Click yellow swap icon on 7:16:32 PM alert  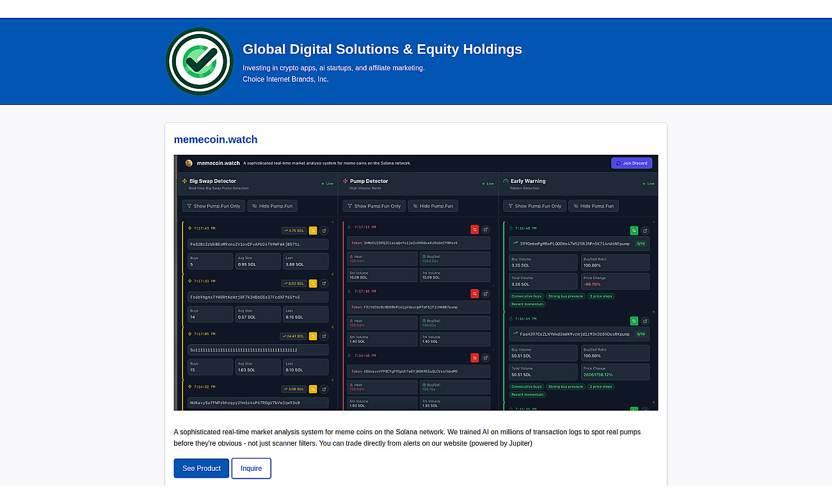pos(313,389)
